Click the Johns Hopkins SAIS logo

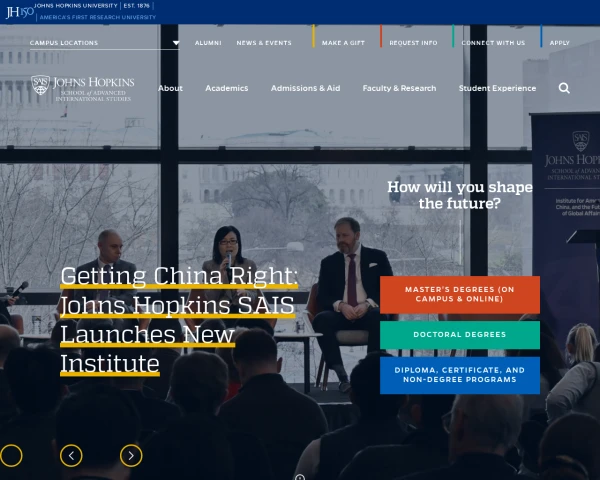[x=83, y=88]
